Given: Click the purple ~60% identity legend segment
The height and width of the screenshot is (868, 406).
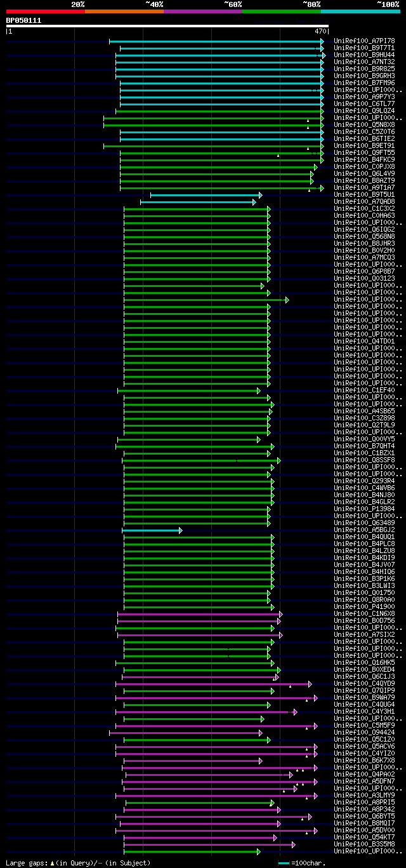Looking at the screenshot, I should (202, 11).
